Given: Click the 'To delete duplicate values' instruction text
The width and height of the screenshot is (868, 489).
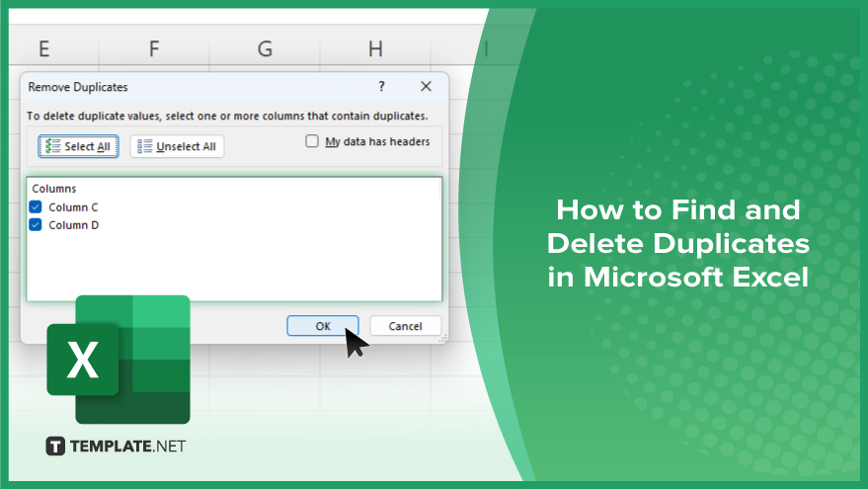Looking at the screenshot, I should coord(227,116).
